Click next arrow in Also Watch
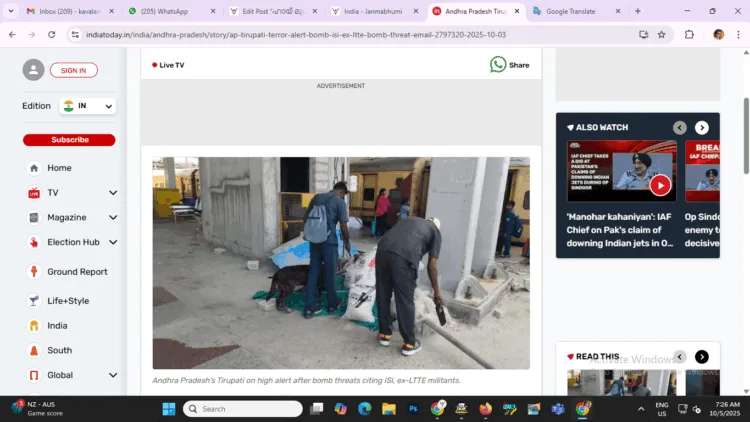Viewport: 750px width, 422px height. (x=702, y=128)
